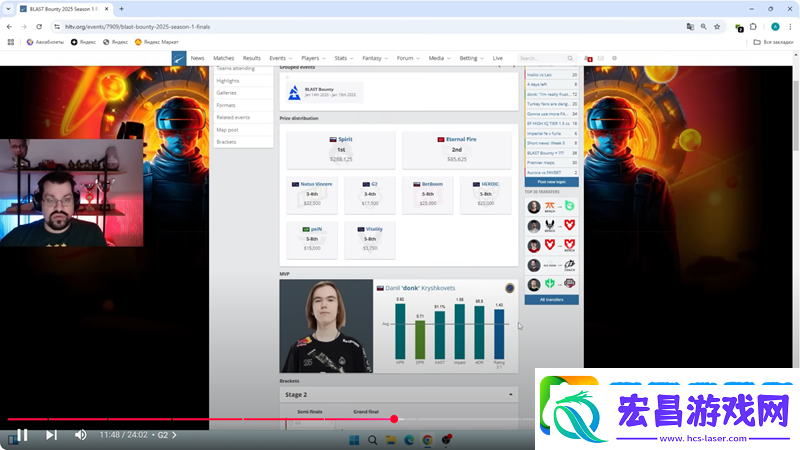Viewport: 800px width, 450px height.
Task: Open the apps grid in bookmarks bar
Action: point(10,42)
